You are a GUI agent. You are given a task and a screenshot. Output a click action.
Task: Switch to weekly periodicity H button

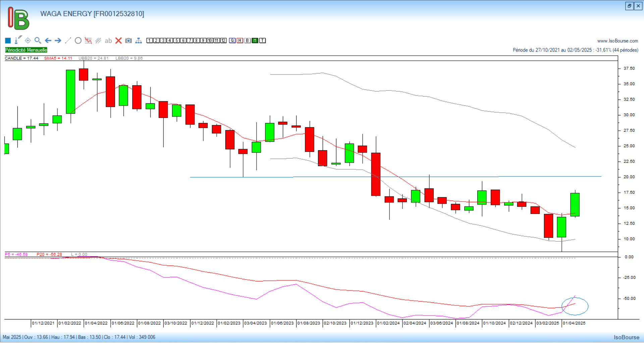(240, 41)
